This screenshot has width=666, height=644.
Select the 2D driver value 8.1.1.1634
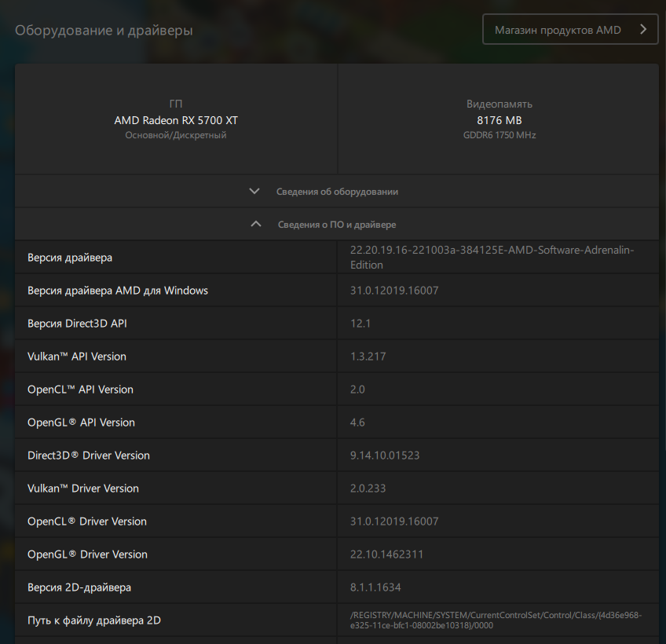375,587
